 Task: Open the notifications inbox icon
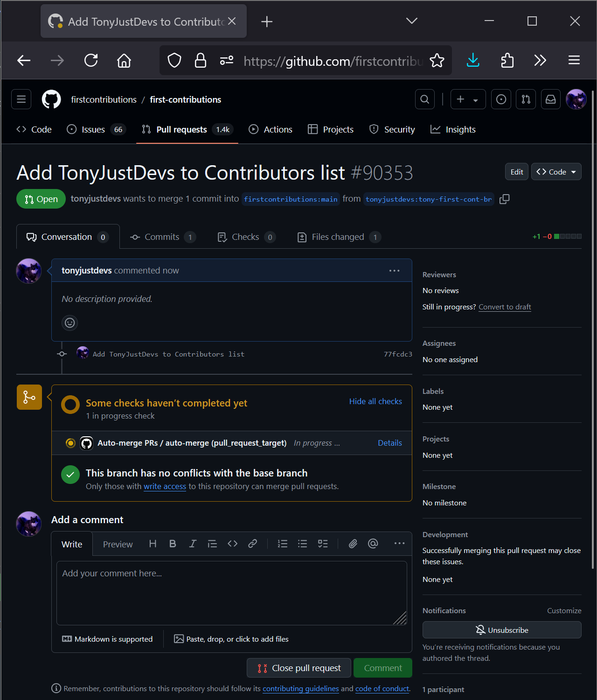click(x=551, y=99)
